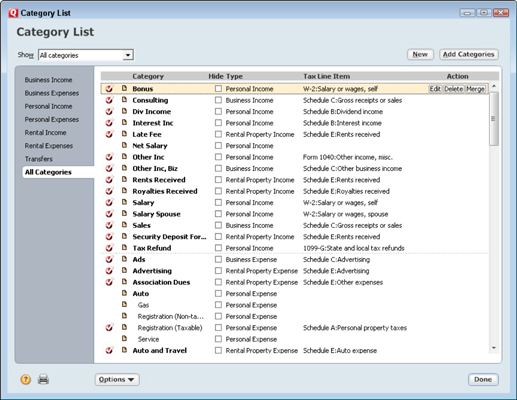This screenshot has height=400, width=517.
Task: Click the tax checkmark icon for Salary
Action: (x=109, y=202)
